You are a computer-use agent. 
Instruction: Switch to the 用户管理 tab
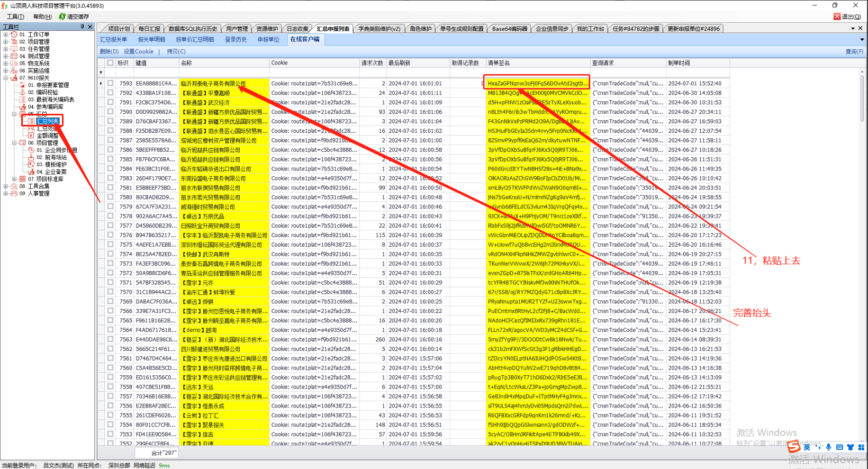click(237, 29)
